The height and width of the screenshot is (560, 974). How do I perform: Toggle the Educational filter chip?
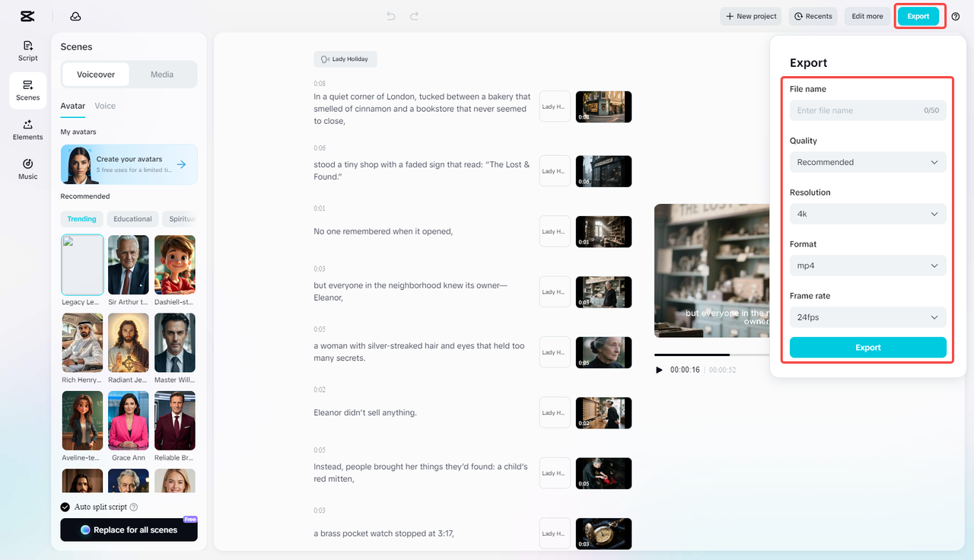pos(132,218)
